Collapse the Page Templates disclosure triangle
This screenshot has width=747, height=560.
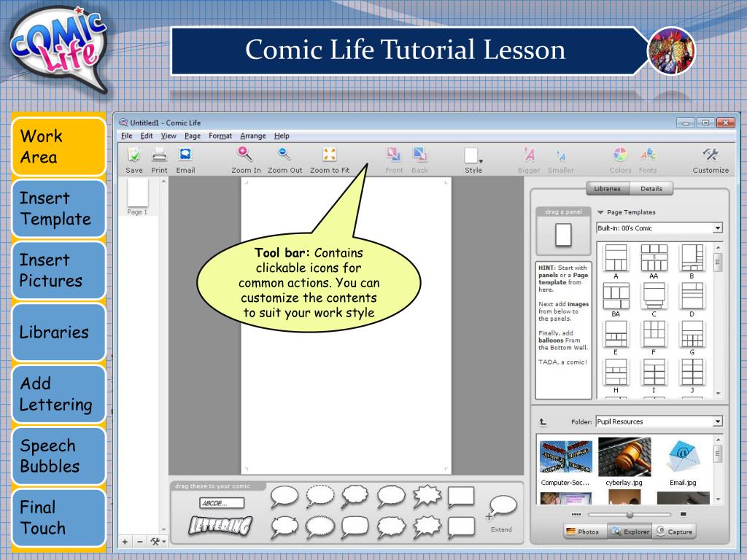600,212
